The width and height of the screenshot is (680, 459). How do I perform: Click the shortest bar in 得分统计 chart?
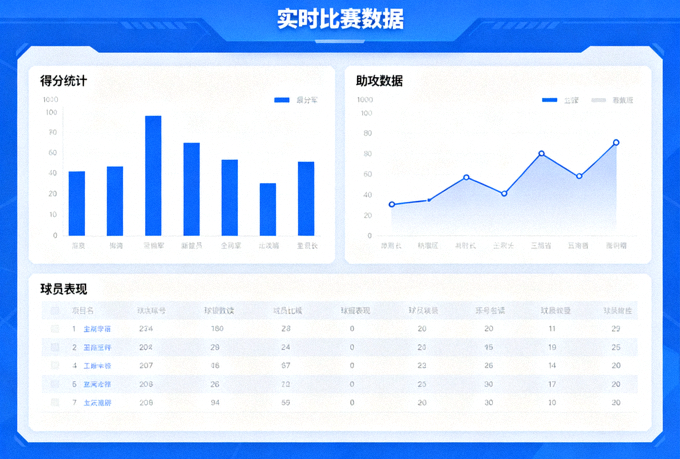tap(268, 210)
